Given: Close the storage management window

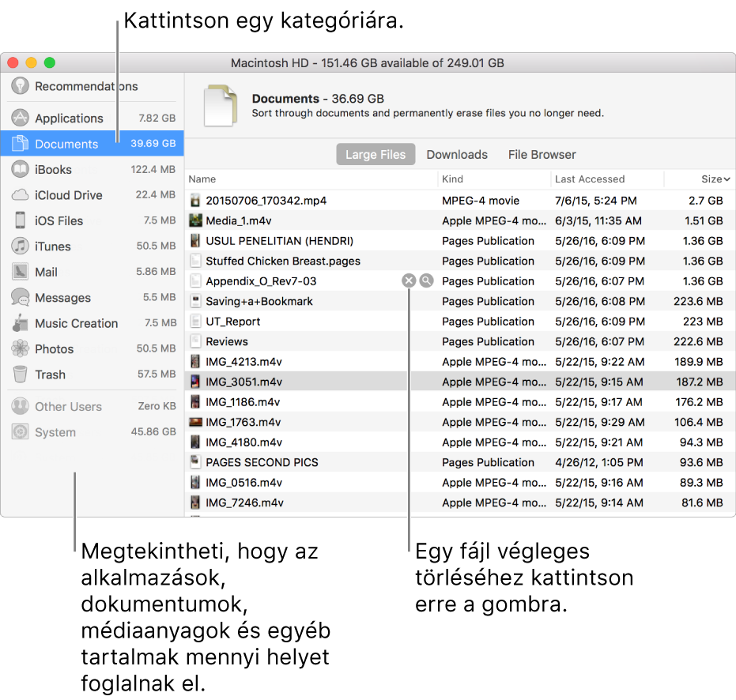Looking at the screenshot, I should pos(13,63).
